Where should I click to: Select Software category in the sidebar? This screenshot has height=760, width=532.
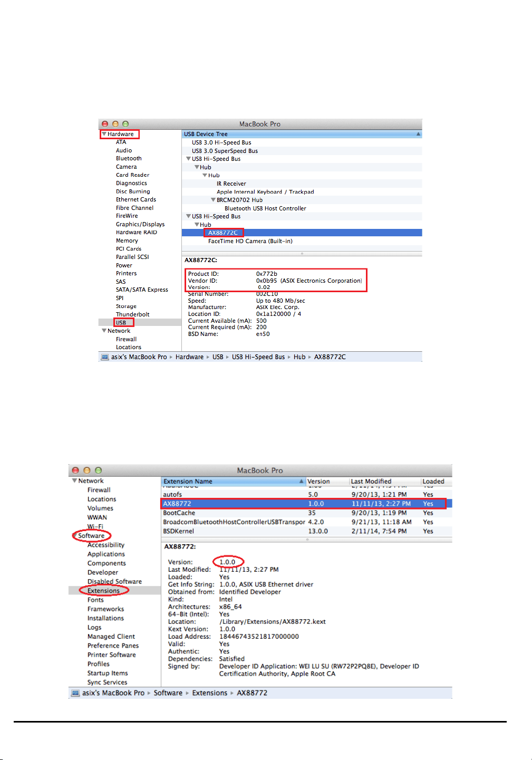pos(91,536)
